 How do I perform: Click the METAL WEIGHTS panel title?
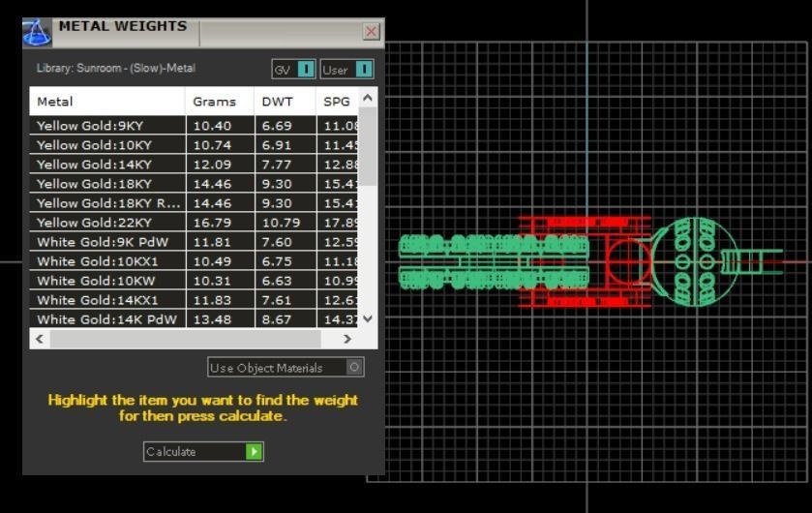coord(123,26)
